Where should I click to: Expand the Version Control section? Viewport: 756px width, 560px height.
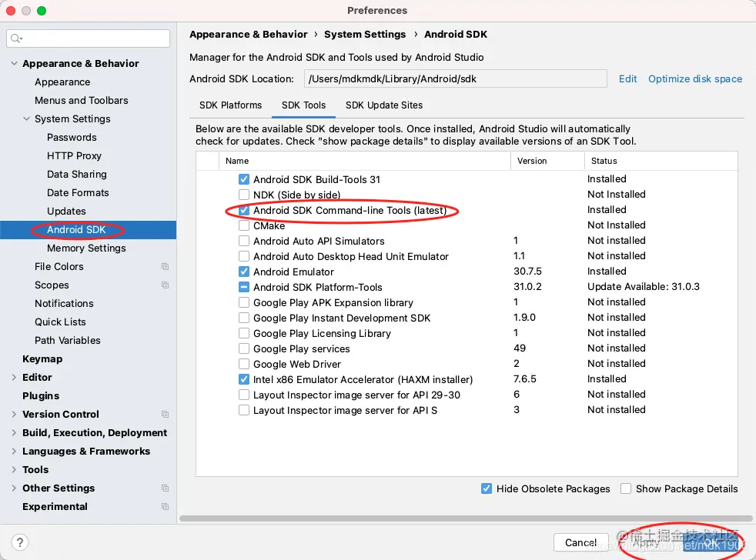14,414
